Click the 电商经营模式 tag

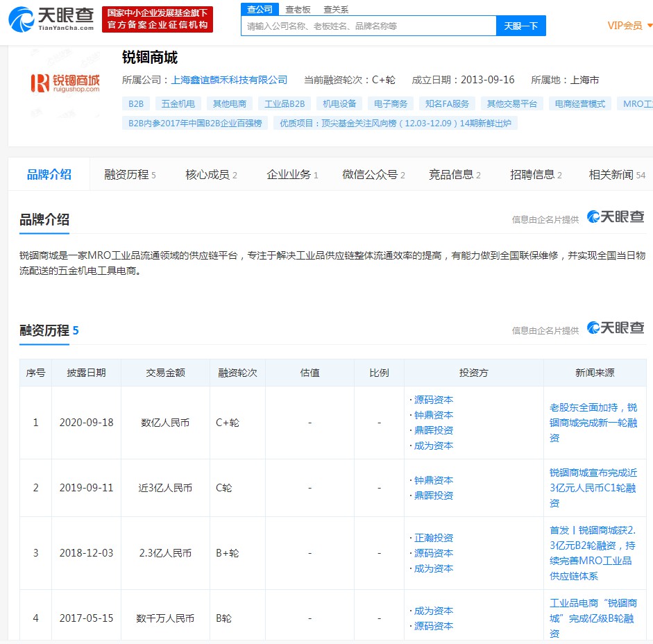tap(579, 103)
